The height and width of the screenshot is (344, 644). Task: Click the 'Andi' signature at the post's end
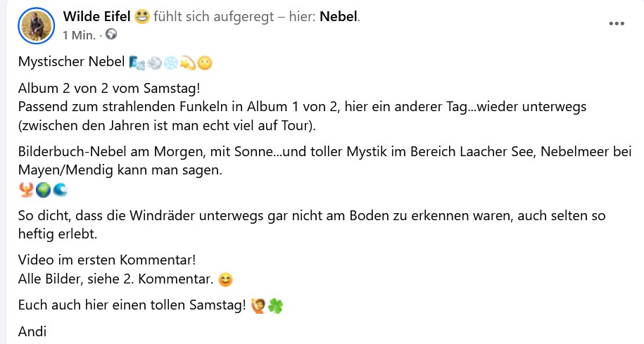point(32,331)
